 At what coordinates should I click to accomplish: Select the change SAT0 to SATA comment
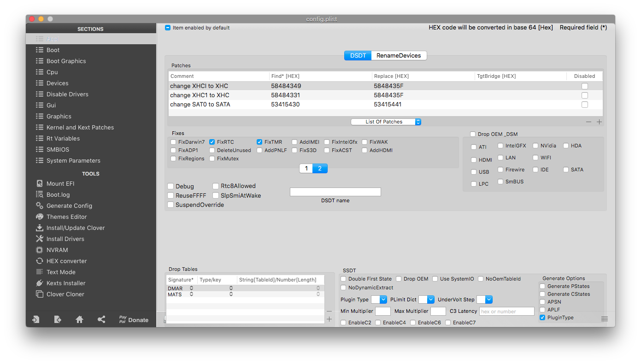tap(200, 105)
